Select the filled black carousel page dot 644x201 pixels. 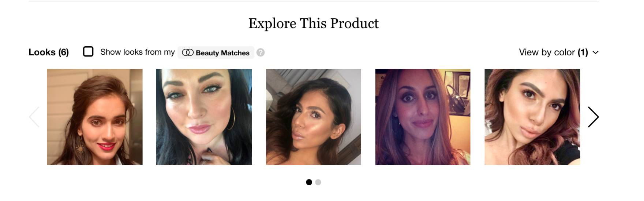tap(309, 182)
